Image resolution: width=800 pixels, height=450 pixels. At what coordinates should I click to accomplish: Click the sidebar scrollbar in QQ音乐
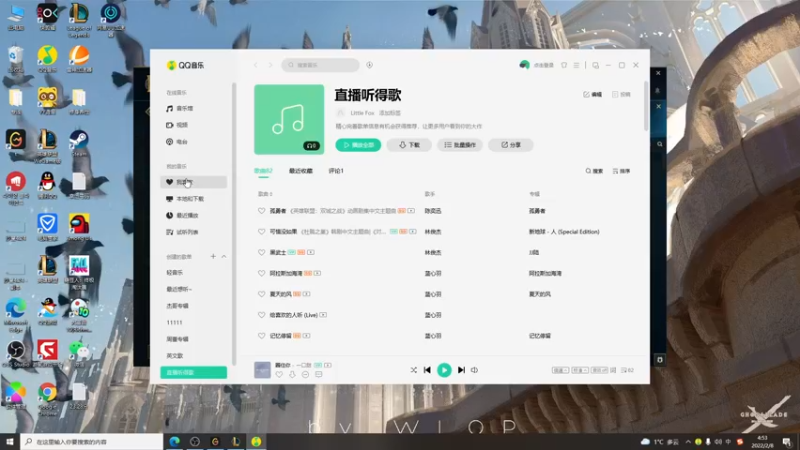tap(234, 223)
